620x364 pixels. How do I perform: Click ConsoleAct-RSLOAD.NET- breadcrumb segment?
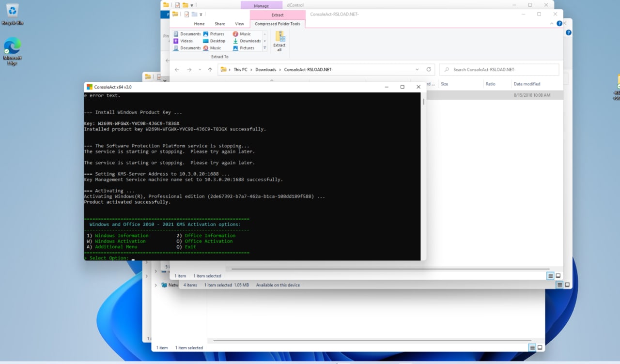click(309, 70)
